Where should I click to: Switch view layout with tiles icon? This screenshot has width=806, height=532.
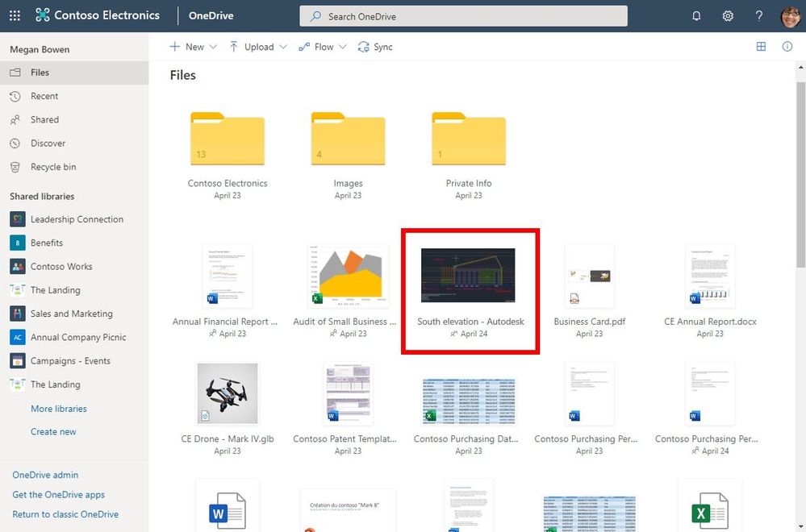point(761,47)
